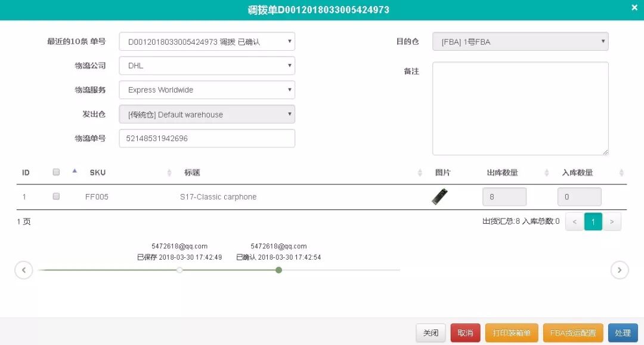The height and width of the screenshot is (345, 644).
Task: Click the 打印装箱单 print packing list button
Action: point(512,332)
